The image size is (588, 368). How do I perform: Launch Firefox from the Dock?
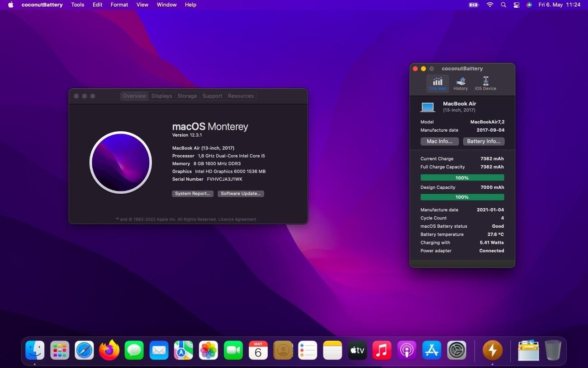(x=109, y=350)
